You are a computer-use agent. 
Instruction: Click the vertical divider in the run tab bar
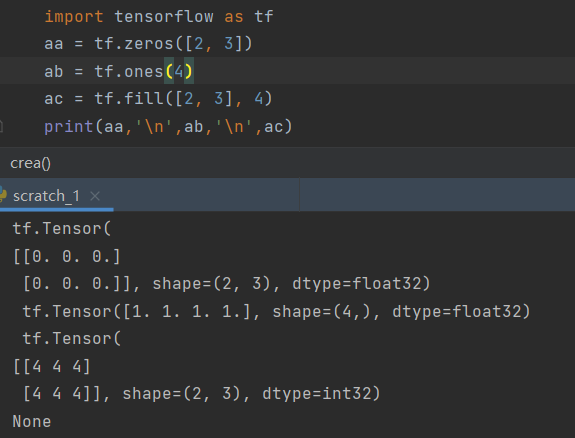(299, 194)
